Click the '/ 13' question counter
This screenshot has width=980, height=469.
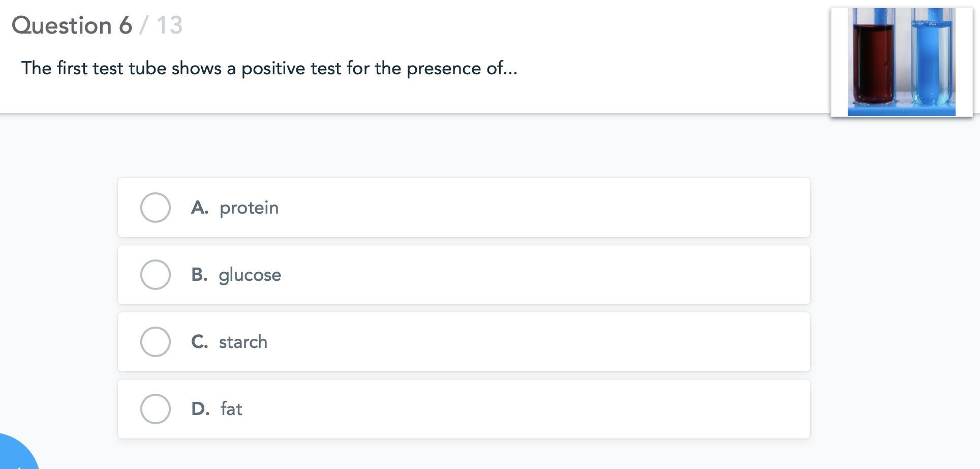click(161, 25)
